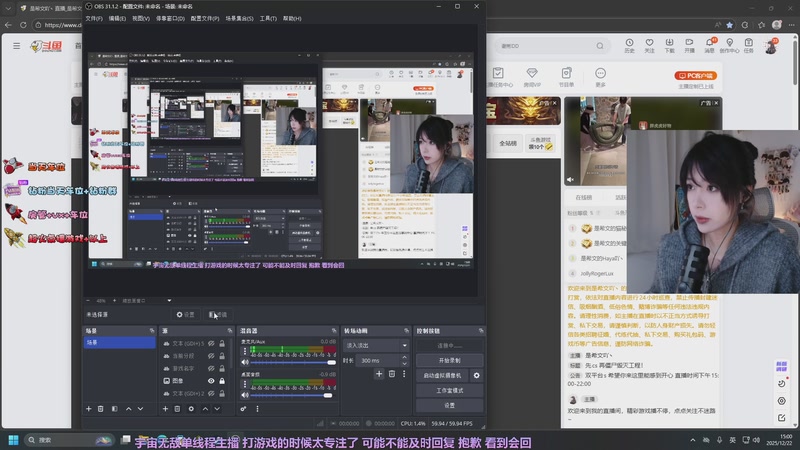Mute the 桌面音频 audio channel
The width and height of the screenshot is (800, 450).
[245, 395]
